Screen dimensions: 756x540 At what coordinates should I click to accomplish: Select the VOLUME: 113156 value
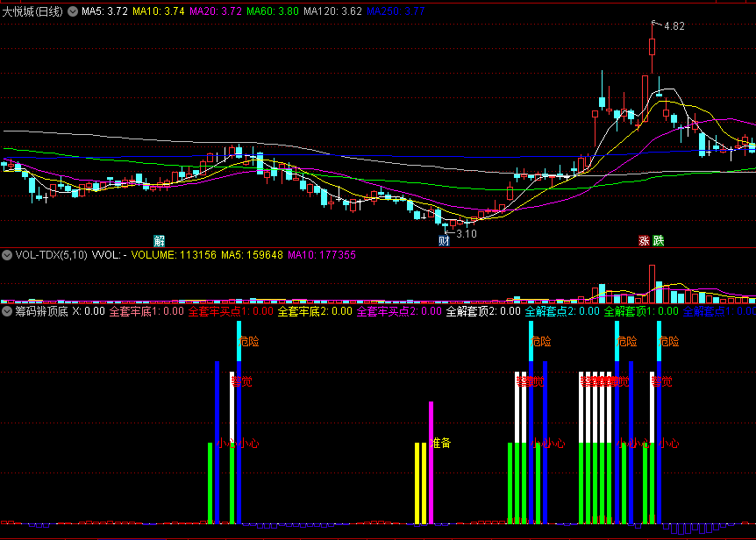tap(174, 255)
